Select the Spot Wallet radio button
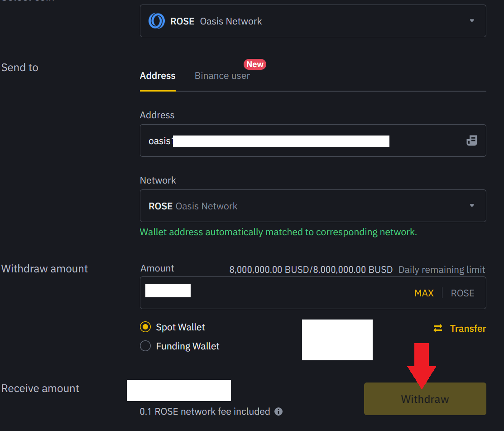 coord(145,327)
